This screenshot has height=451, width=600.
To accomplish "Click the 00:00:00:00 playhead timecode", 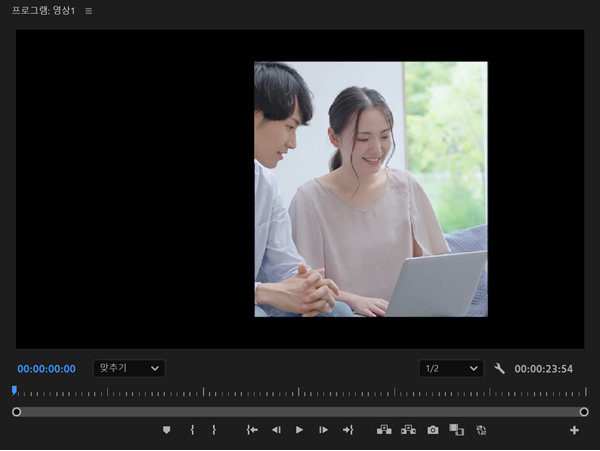I will point(46,369).
